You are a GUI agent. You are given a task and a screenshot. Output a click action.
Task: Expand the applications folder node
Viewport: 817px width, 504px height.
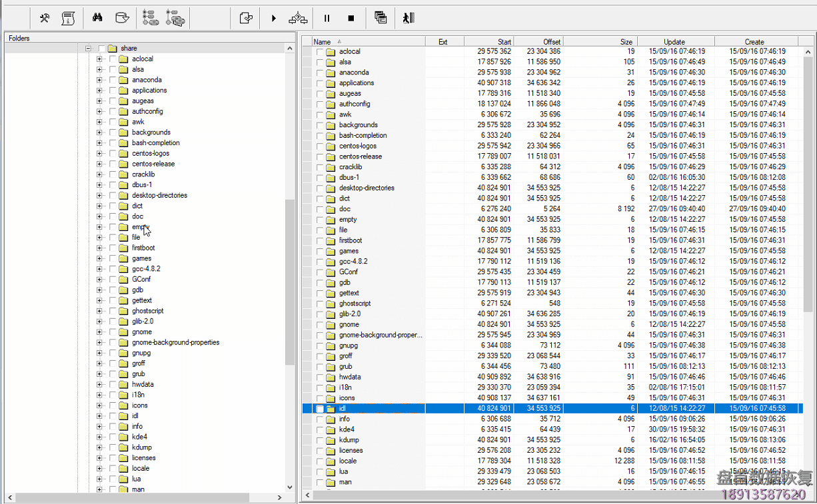tap(99, 90)
